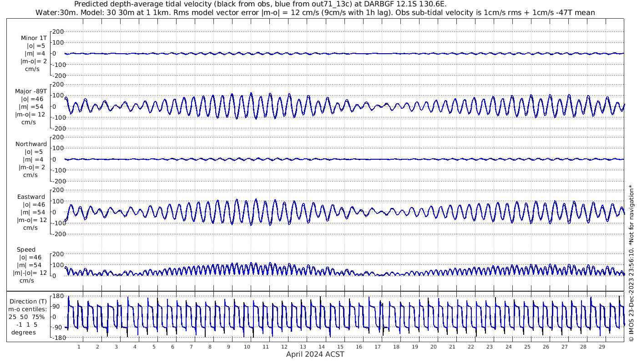Click '|m|-|o|= 12' under Speed
The image size is (637, 364).
point(30,273)
